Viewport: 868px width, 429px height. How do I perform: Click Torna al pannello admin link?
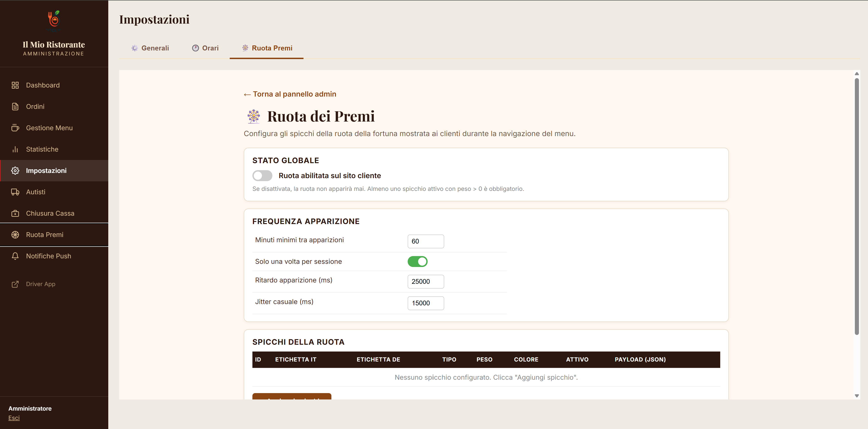coord(290,94)
